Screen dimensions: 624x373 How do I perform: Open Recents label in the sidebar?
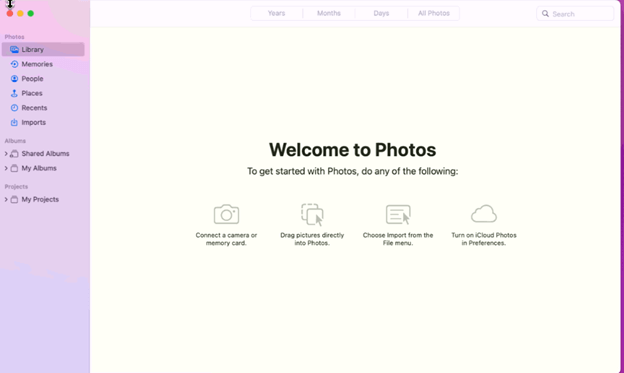(34, 108)
